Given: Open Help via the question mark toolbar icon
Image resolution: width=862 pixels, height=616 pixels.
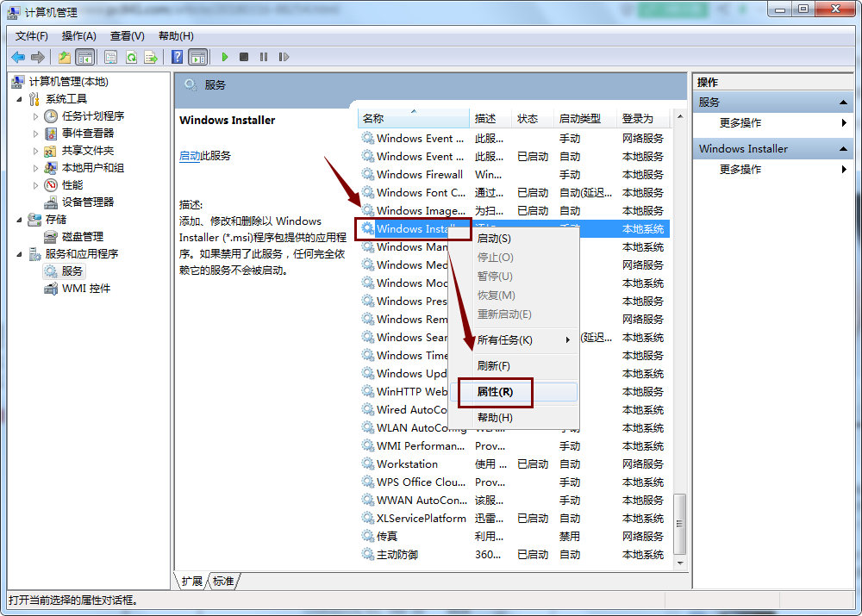Looking at the screenshot, I should coord(176,57).
